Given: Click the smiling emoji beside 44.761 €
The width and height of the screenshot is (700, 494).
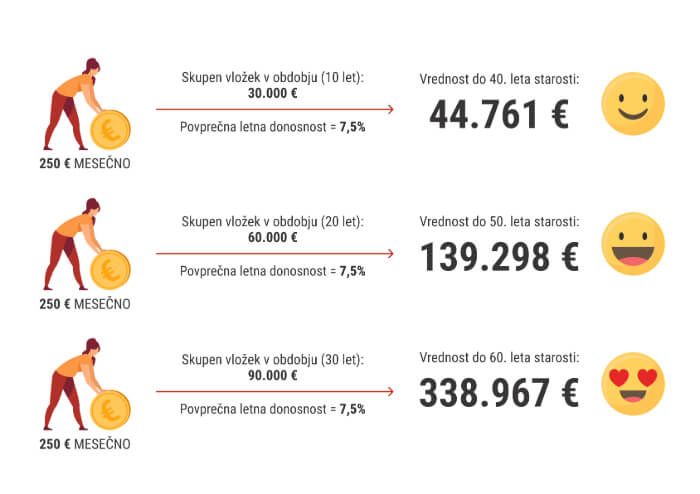Looking at the screenshot, I should pos(631,105).
